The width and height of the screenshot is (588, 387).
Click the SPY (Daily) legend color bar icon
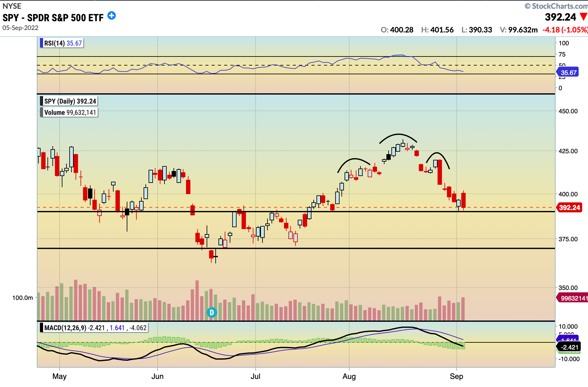point(42,101)
